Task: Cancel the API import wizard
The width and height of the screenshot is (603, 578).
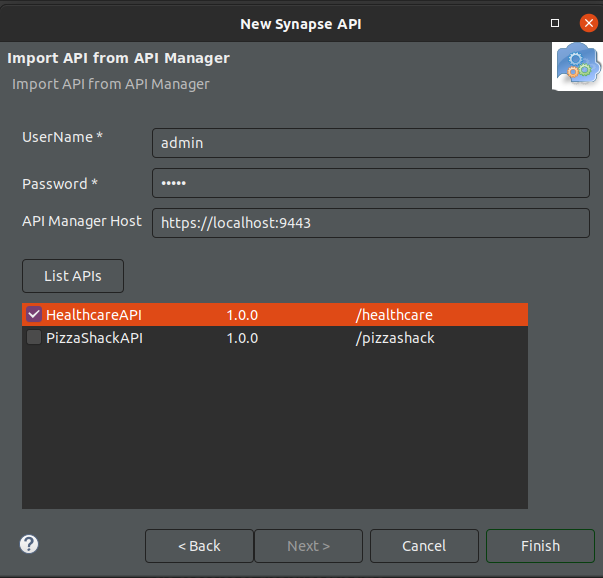Action: click(423, 546)
